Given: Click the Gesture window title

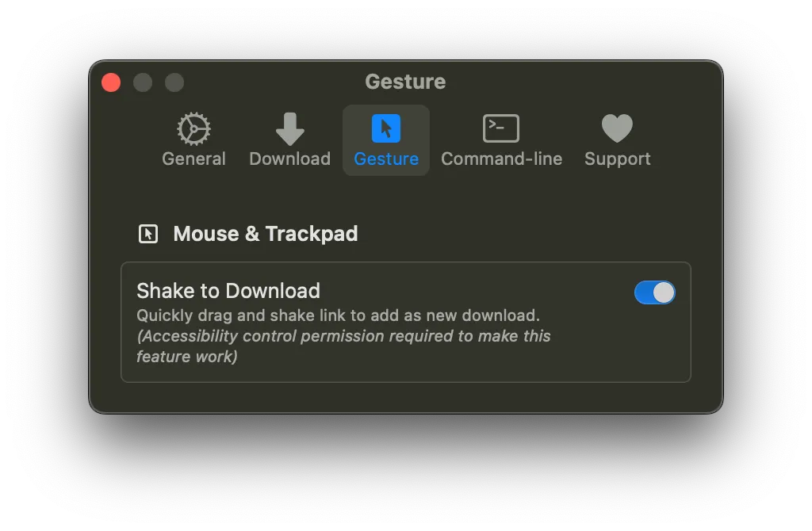Looking at the screenshot, I should tap(405, 82).
